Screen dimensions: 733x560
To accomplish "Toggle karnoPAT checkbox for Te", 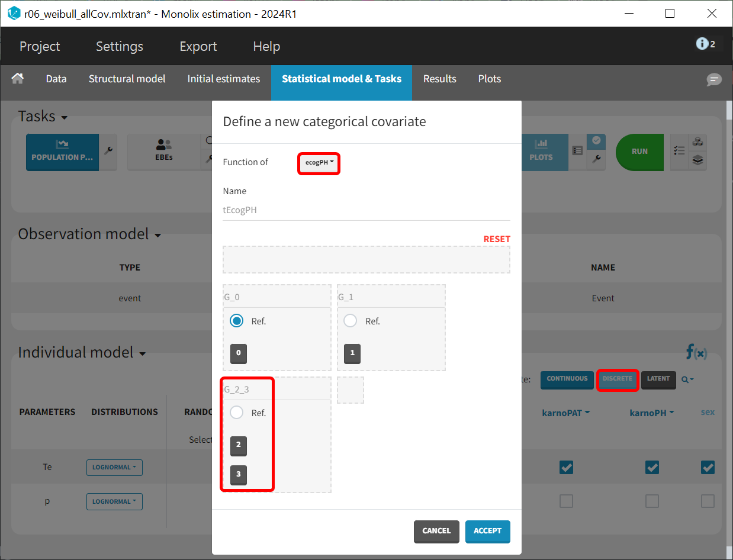I will click(x=567, y=468).
